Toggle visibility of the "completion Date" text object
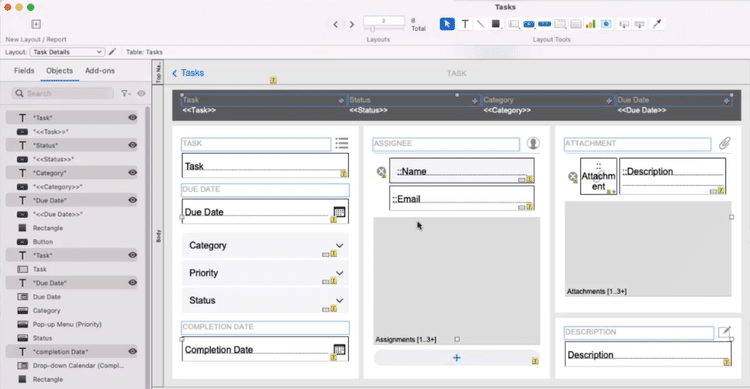The image size is (750, 389). tap(132, 351)
